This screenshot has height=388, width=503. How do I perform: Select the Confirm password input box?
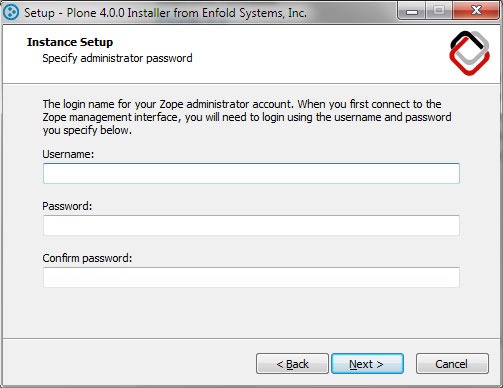[x=251, y=277]
